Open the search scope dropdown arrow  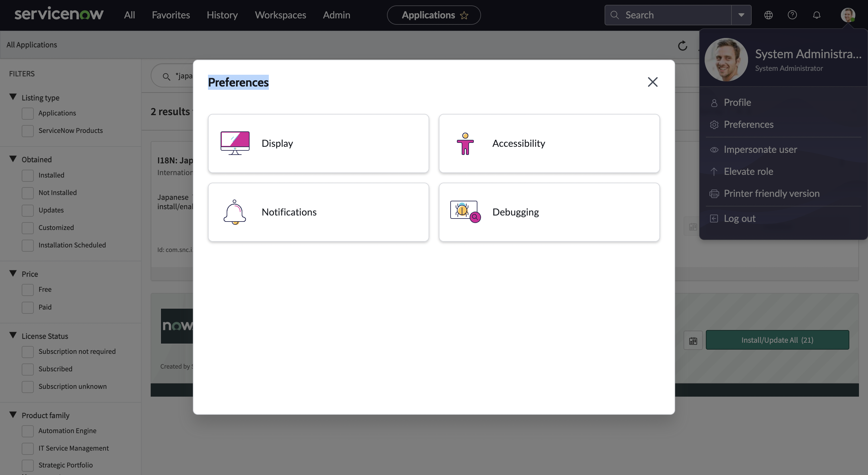pos(741,15)
